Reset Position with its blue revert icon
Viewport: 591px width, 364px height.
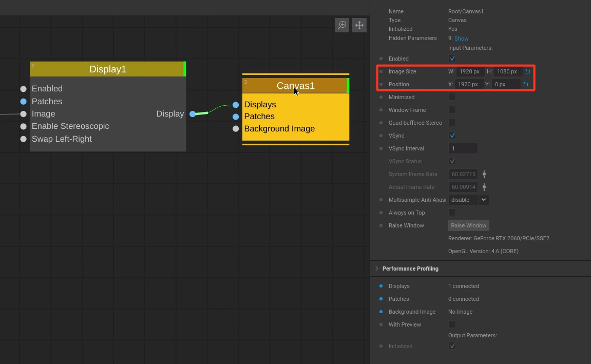tap(525, 84)
